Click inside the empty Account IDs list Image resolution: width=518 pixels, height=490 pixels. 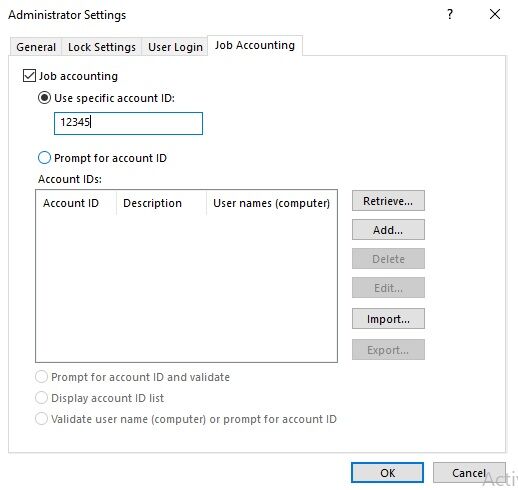186,288
